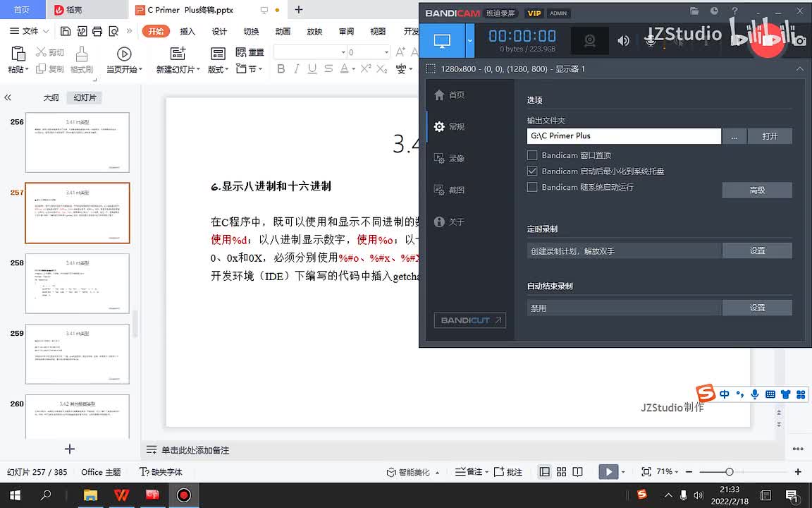Apply Italic formatting
The image size is (812, 508).
coord(296,69)
